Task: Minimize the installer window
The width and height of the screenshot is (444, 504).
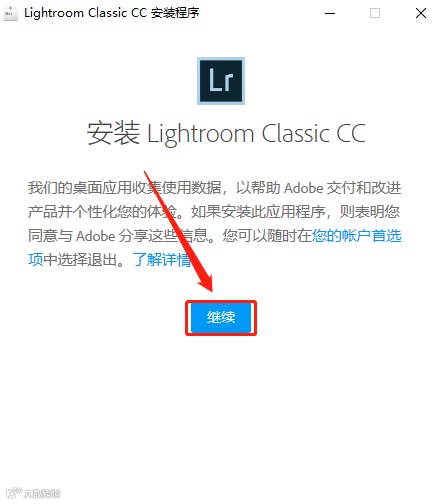Action: click(330, 13)
